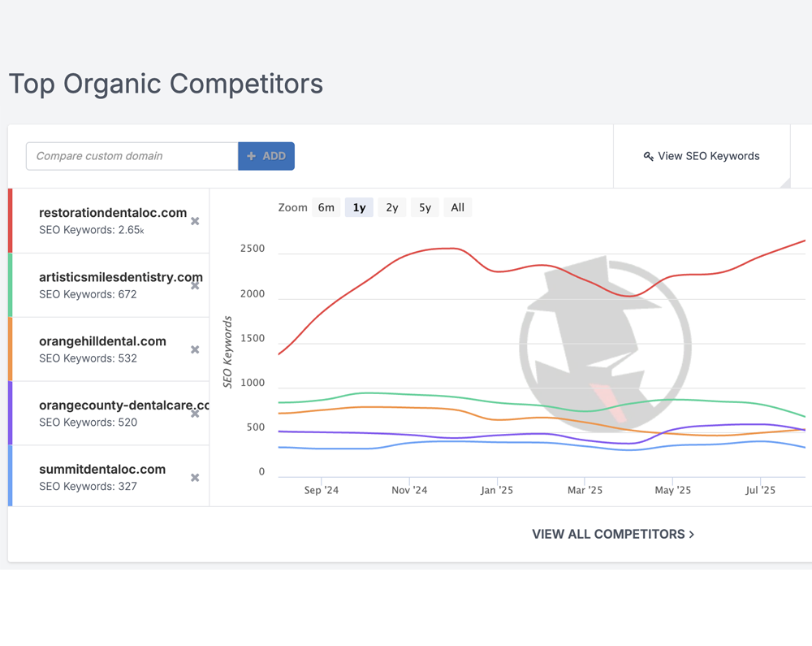Remove restorationdentaloc.com from the comparison
This screenshot has height=646, width=812.
(x=195, y=221)
